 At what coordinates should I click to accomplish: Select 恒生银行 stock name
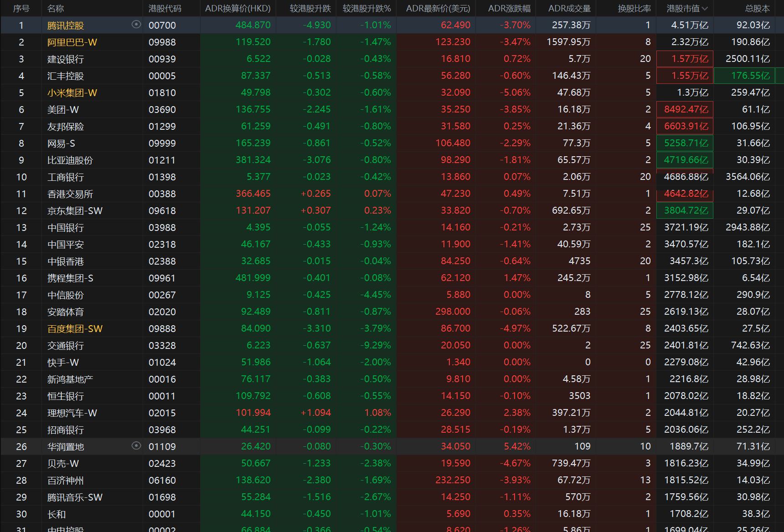pyautogui.click(x=66, y=396)
